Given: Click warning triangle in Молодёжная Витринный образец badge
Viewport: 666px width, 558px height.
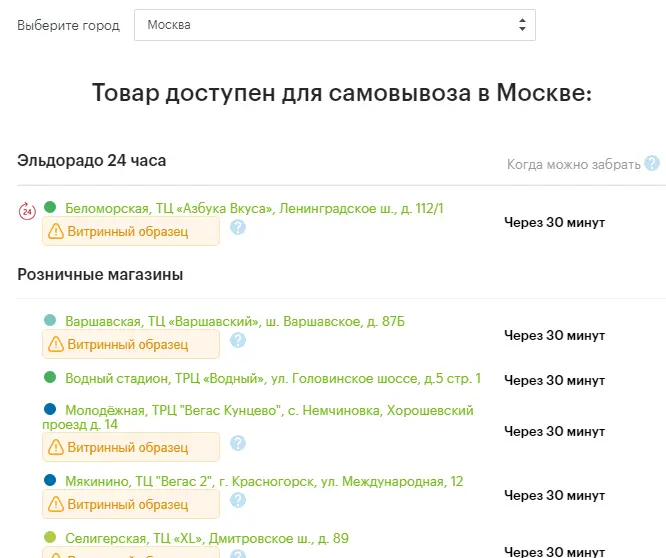Looking at the screenshot, I should (x=56, y=447).
